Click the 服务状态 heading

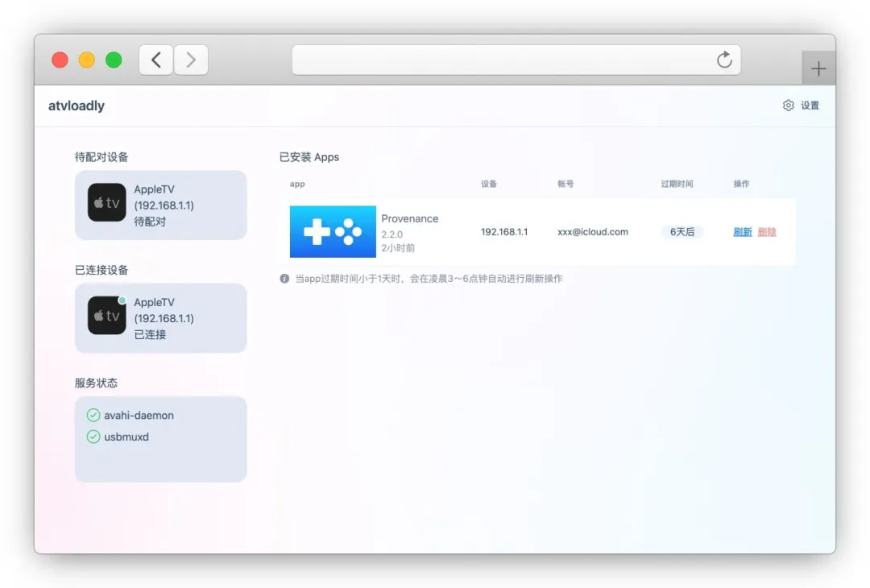96,383
